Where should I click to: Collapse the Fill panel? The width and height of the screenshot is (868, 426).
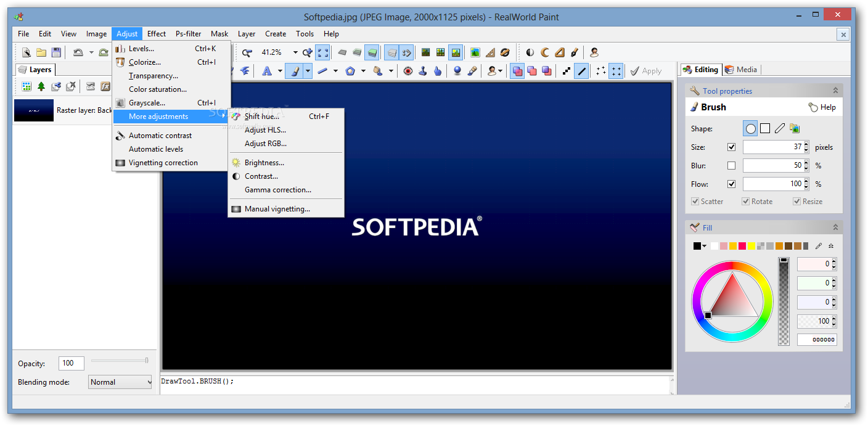835,227
